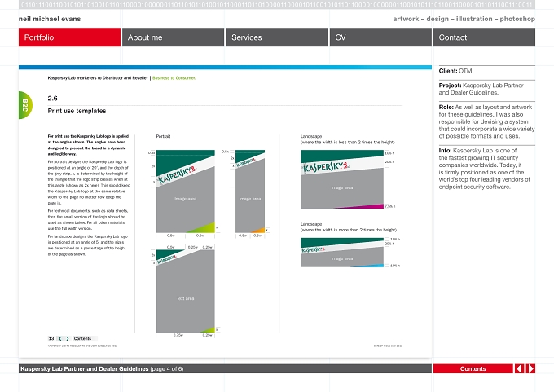
Task: Click the binary digits header banner
Action: (277, 5)
